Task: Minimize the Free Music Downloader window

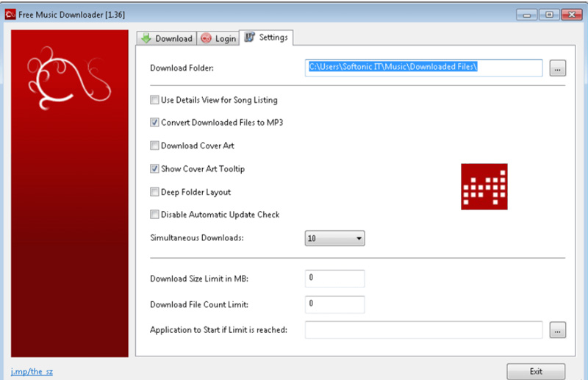Action: [x=526, y=15]
